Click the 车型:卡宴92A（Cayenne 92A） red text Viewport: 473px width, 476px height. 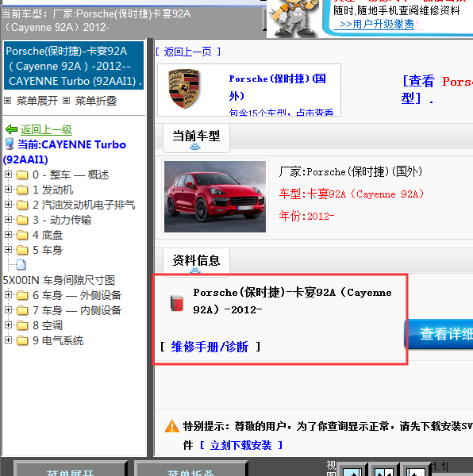point(352,194)
